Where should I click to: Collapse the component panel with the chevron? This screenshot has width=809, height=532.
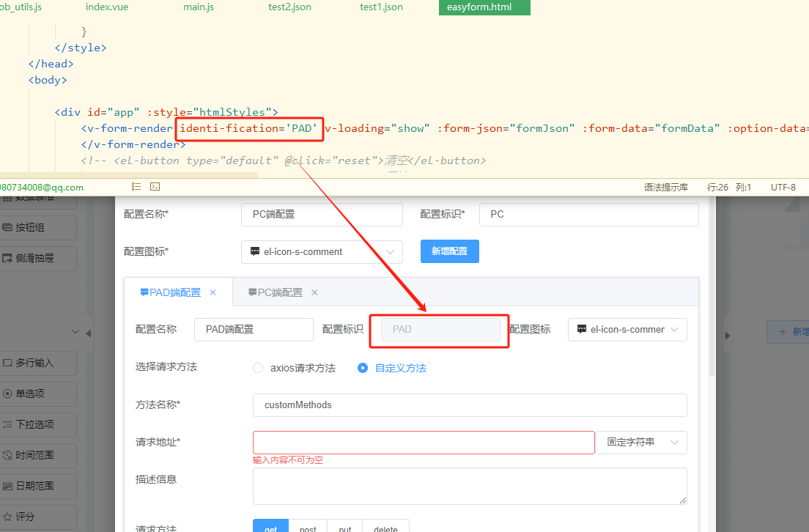click(x=75, y=331)
